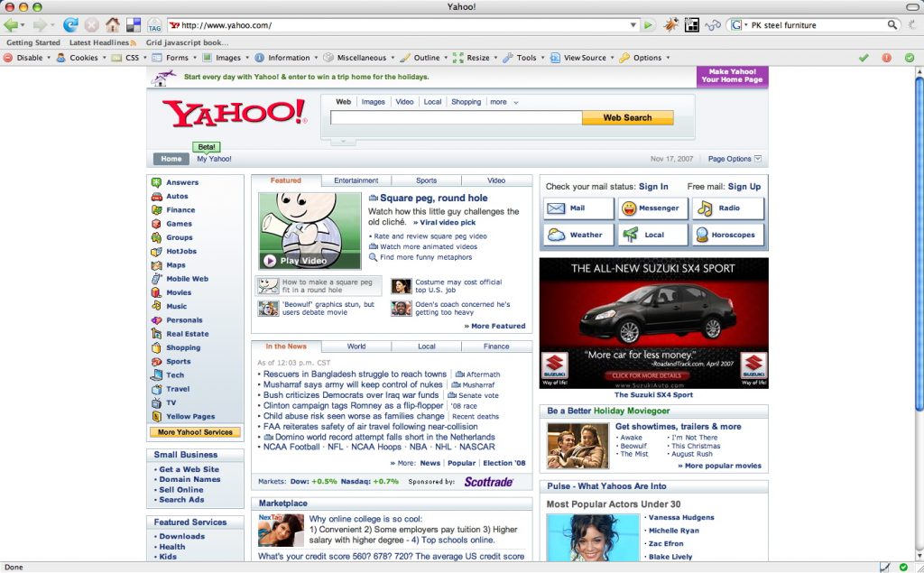Click the green Go arrow beside address bar
The image size is (924, 573).
coord(648,24)
